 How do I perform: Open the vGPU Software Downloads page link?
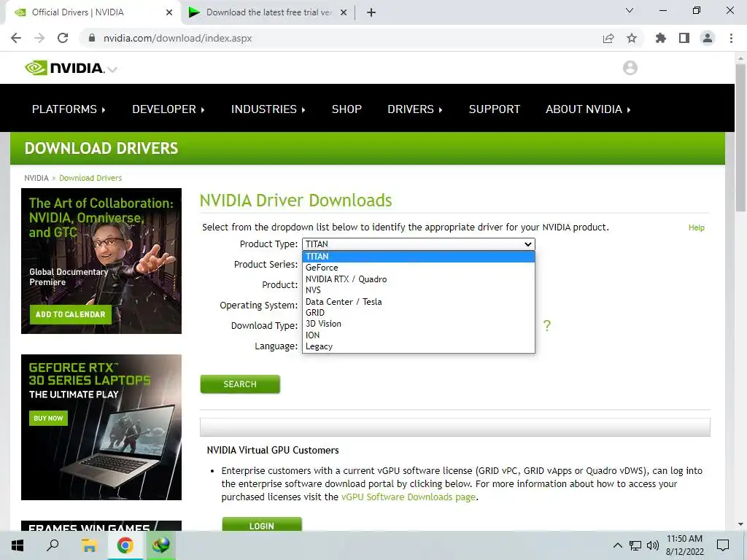tap(409, 497)
